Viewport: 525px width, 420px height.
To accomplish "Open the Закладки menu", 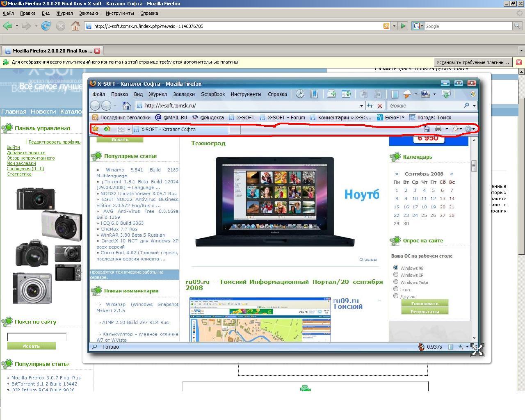I will point(89,13).
